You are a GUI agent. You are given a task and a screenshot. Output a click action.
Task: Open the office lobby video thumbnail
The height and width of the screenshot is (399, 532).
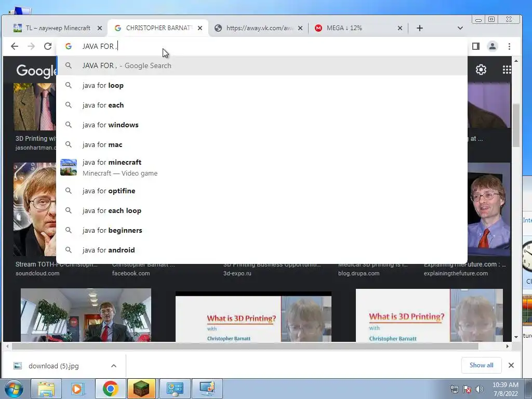tap(86, 315)
